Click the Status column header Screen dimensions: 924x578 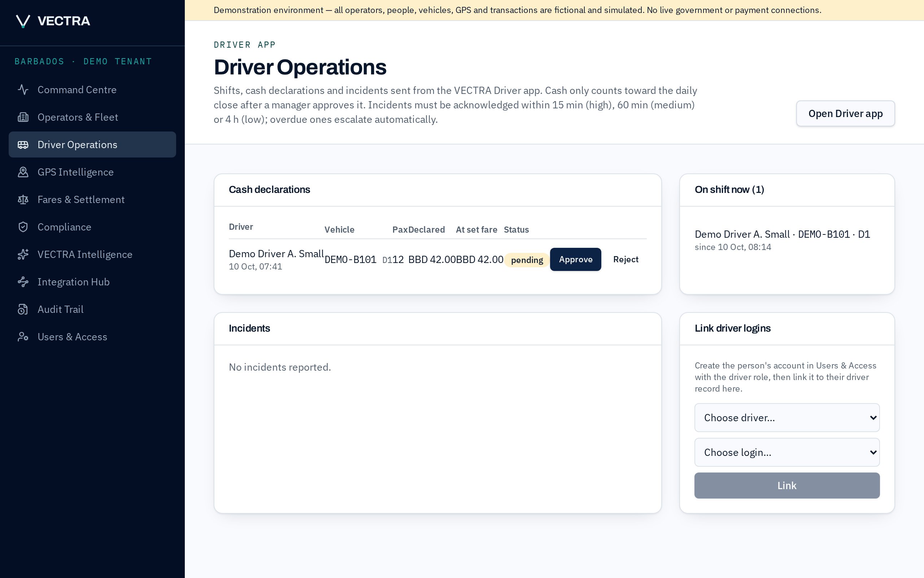516,230
